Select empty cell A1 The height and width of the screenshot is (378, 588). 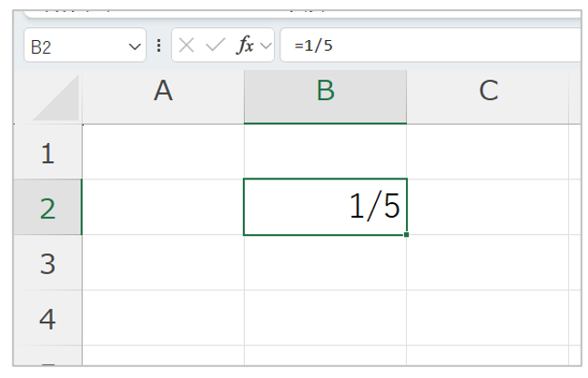(x=163, y=151)
